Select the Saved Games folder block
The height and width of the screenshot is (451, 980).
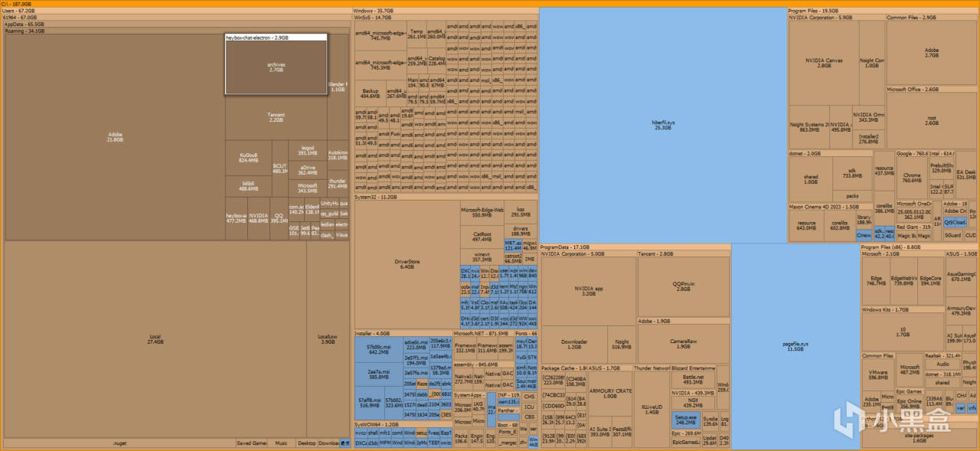(250, 443)
